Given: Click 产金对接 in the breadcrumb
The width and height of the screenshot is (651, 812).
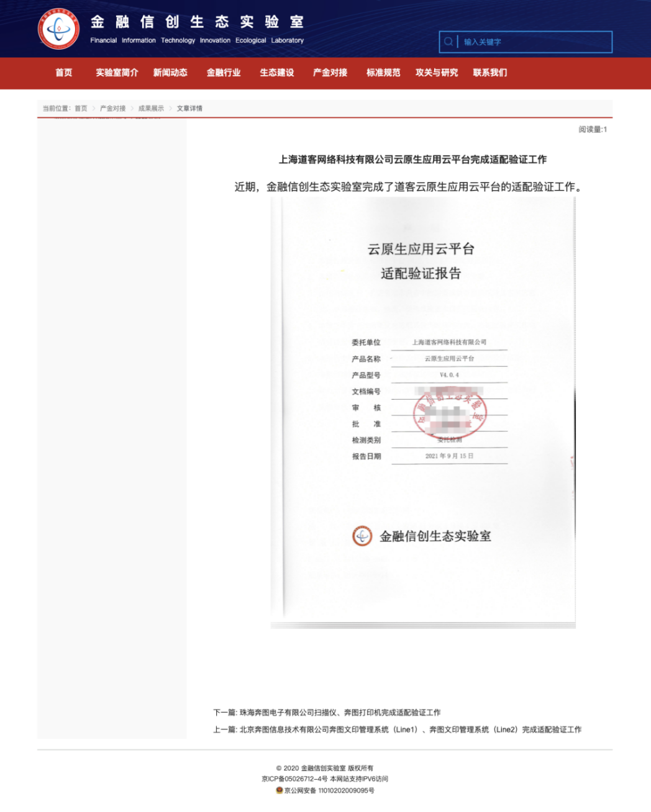Looking at the screenshot, I should click(x=112, y=108).
